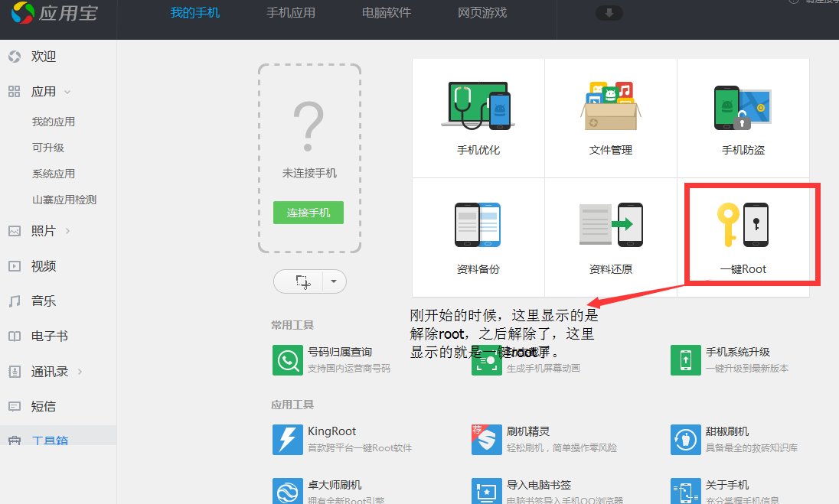The height and width of the screenshot is (504, 839).
Task: Switch to the 手机应用 top tab
Action: pos(291,13)
